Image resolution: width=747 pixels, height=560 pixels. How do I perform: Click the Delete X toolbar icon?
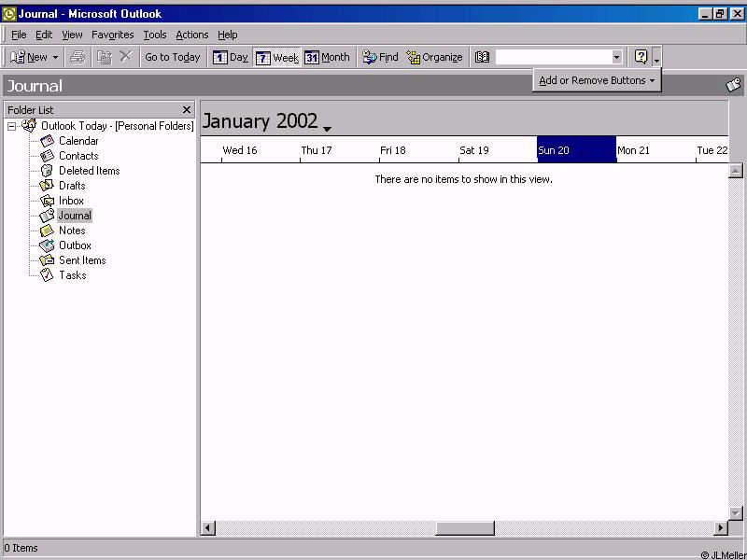[x=126, y=57]
